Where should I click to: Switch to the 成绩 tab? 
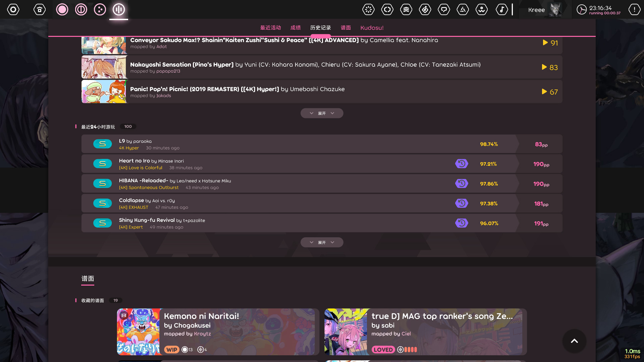click(296, 28)
